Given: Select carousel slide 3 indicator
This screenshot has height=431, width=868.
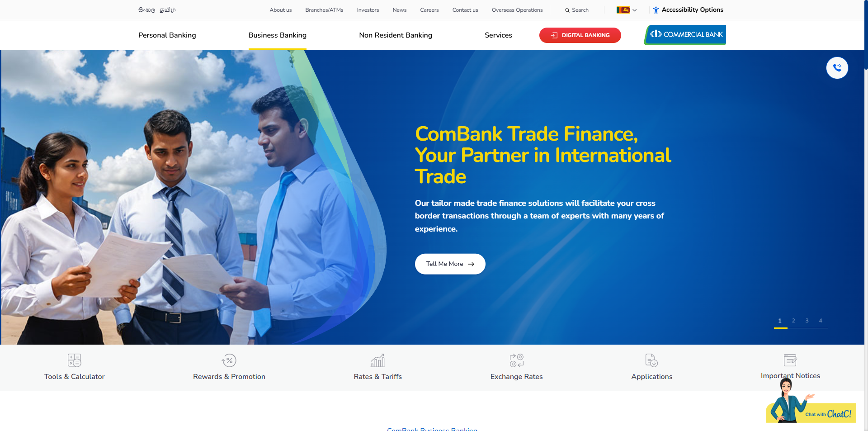Looking at the screenshot, I should pos(807,321).
